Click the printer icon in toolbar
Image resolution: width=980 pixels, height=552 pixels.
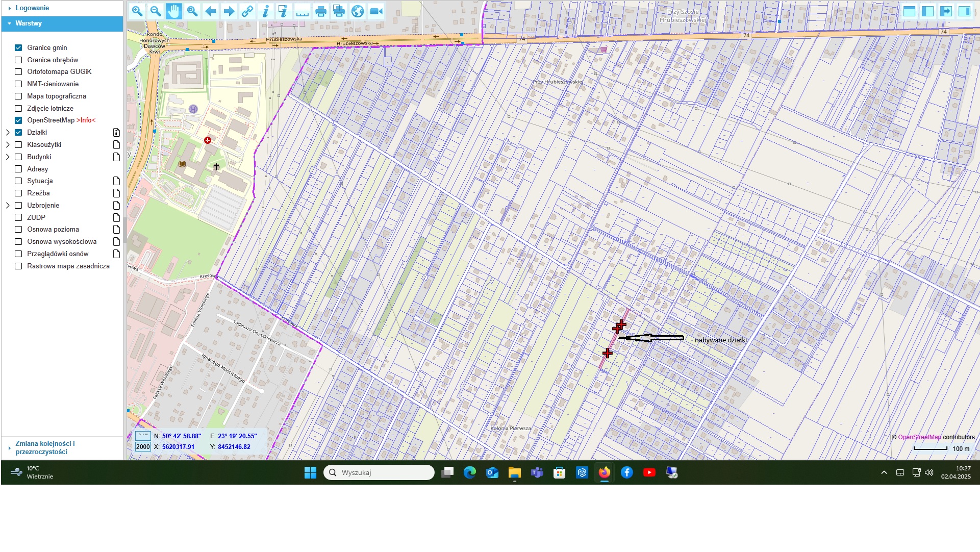pyautogui.click(x=321, y=11)
